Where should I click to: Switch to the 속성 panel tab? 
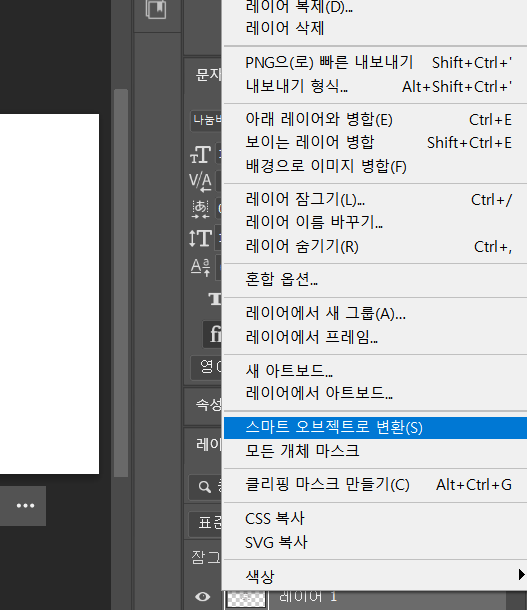click(208, 405)
